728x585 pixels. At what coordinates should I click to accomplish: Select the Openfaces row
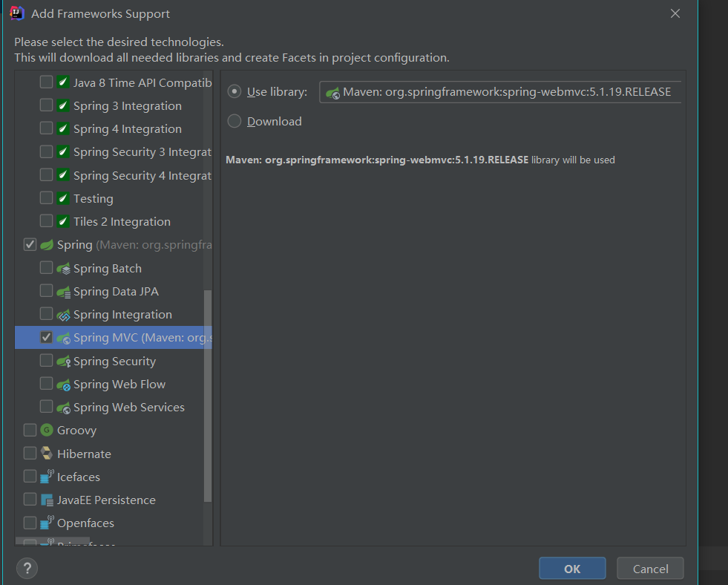click(x=114, y=523)
